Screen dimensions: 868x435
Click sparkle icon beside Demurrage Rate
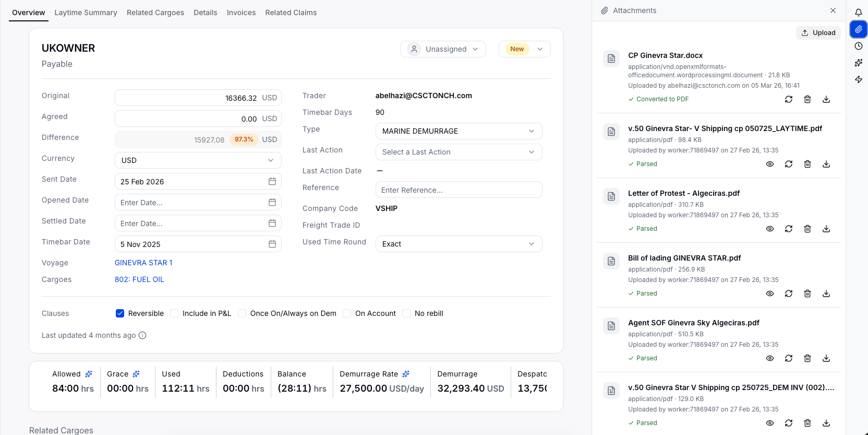point(406,374)
